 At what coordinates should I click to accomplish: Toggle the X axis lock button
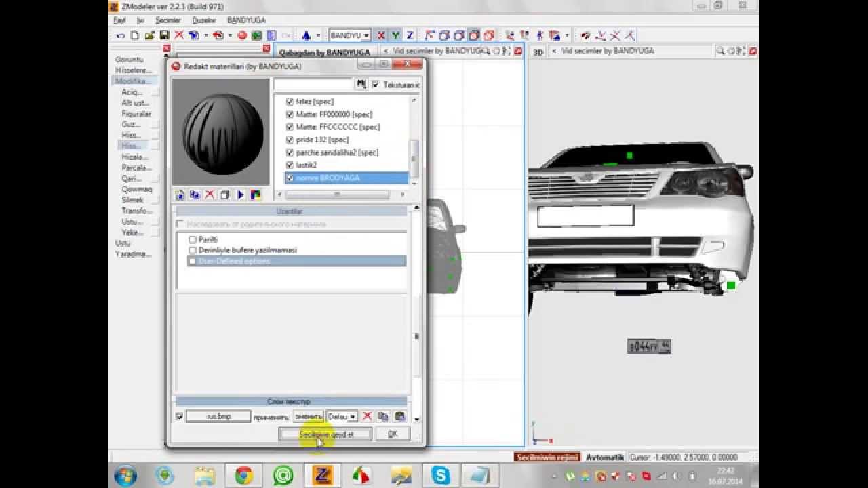381,35
